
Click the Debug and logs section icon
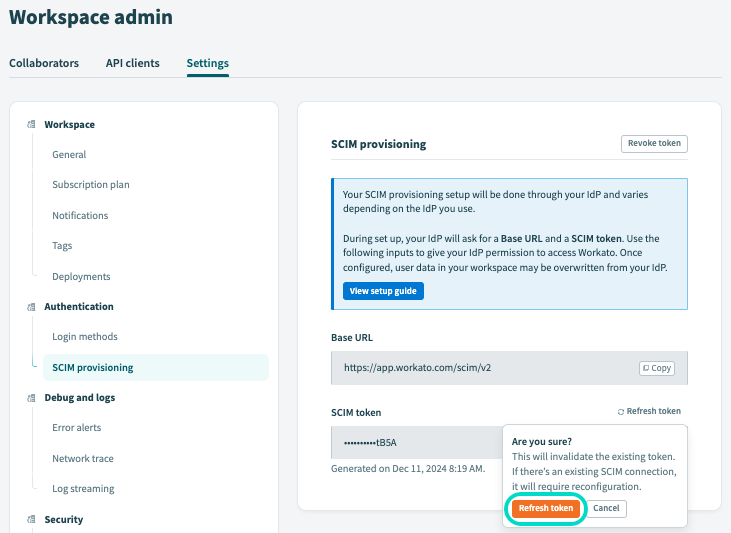coord(31,398)
